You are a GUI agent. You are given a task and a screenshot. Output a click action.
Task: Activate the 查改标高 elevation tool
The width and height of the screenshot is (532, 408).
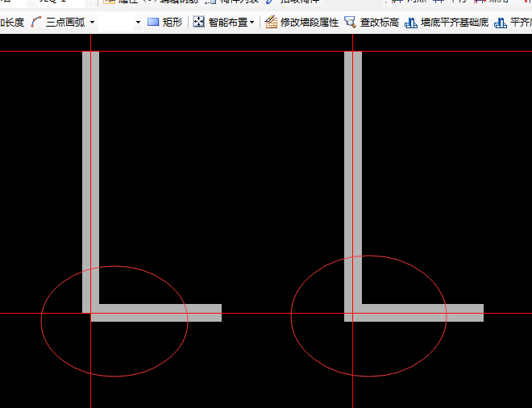pos(372,23)
